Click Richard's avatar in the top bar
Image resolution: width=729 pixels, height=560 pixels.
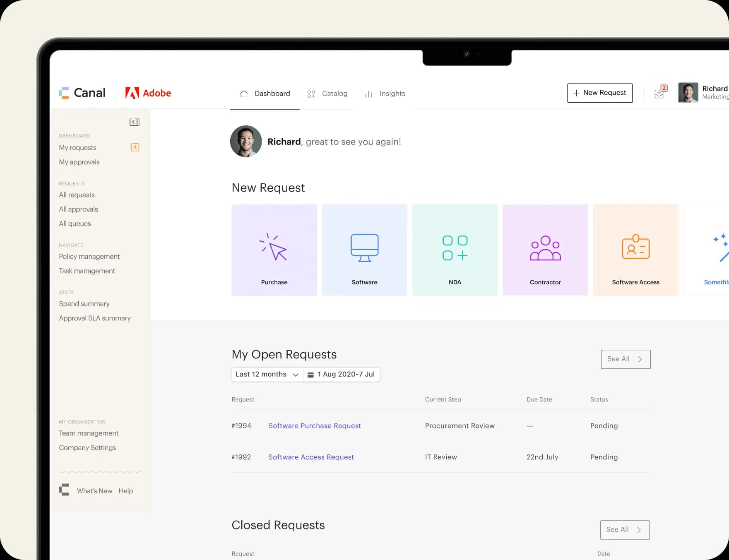[x=688, y=93]
